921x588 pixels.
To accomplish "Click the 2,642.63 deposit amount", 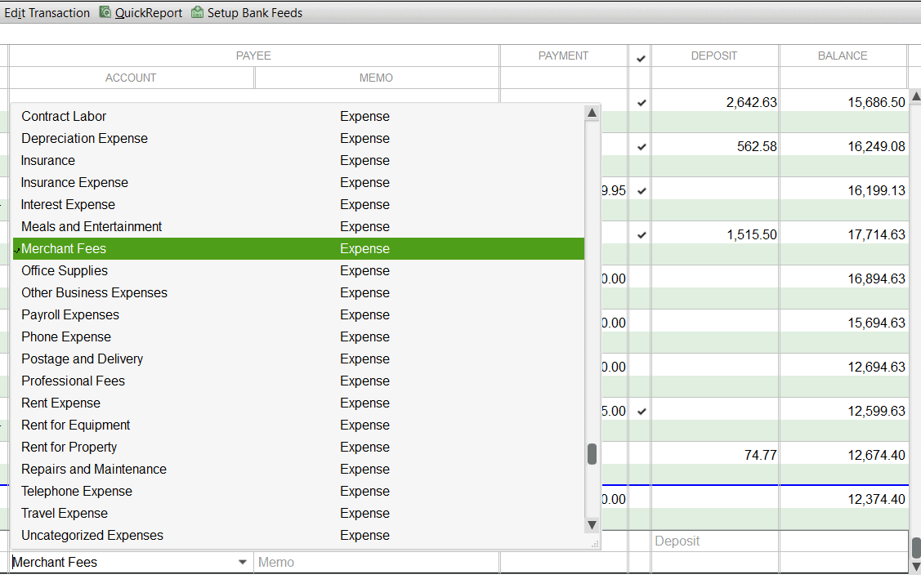I will pyautogui.click(x=751, y=103).
